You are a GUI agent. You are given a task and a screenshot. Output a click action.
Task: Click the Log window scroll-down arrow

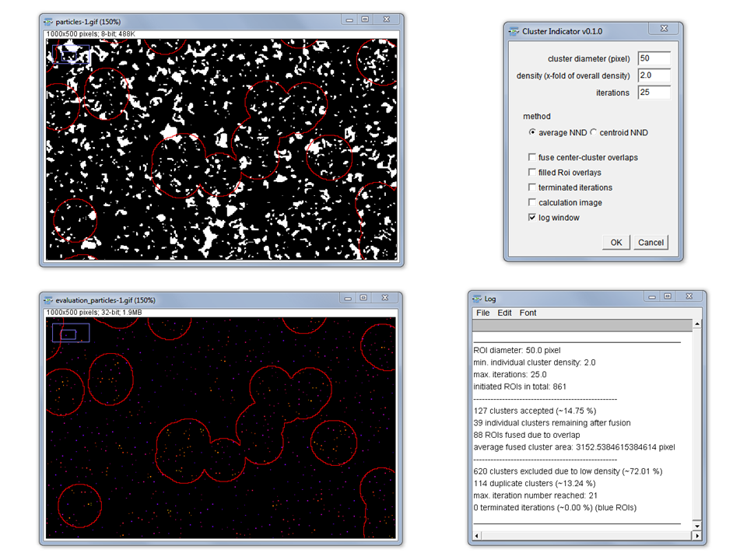tap(697, 526)
